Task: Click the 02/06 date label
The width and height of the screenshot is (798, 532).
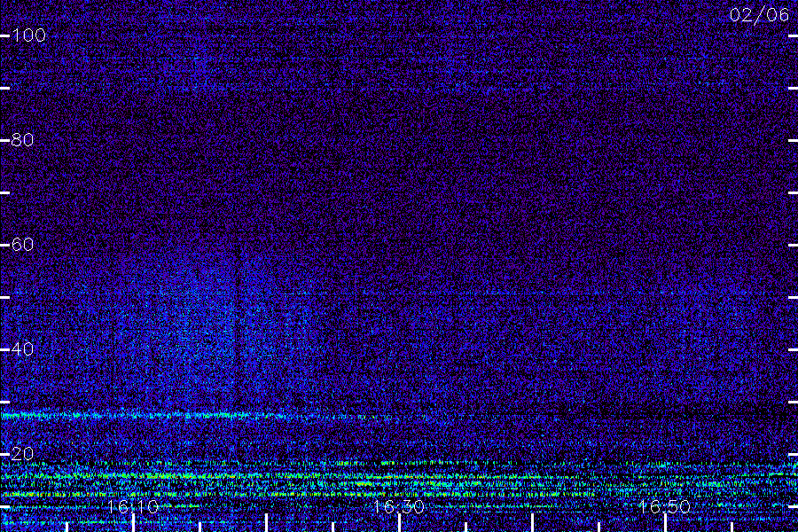Action: tap(759, 15)
